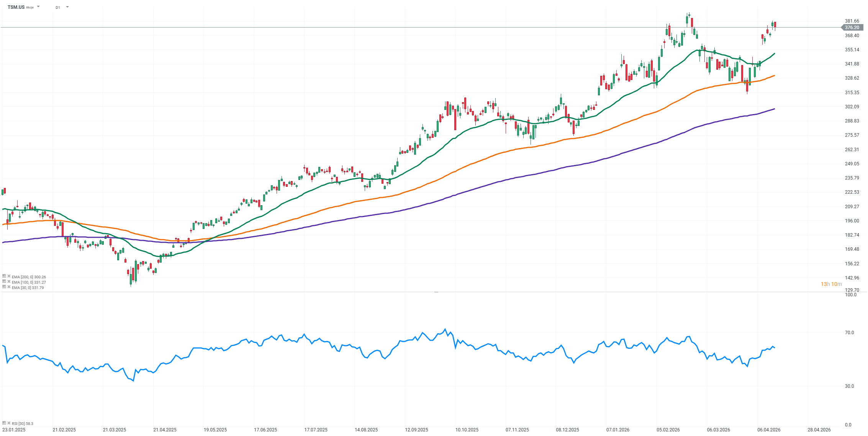The width and height of the screenshot is (868, 436).
Task: Expand the TSM.US symbol dropdown arrow
Action: click(38, 7)
